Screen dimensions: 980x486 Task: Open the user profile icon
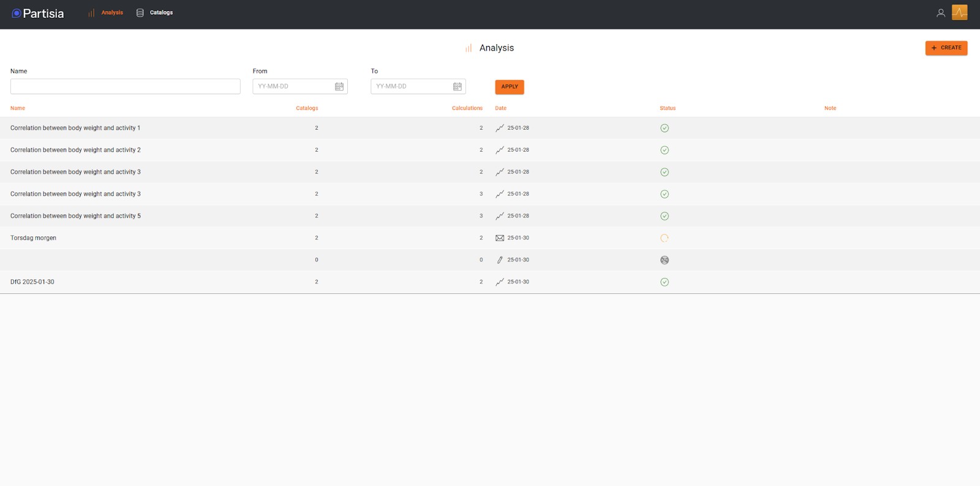[941, 13]
